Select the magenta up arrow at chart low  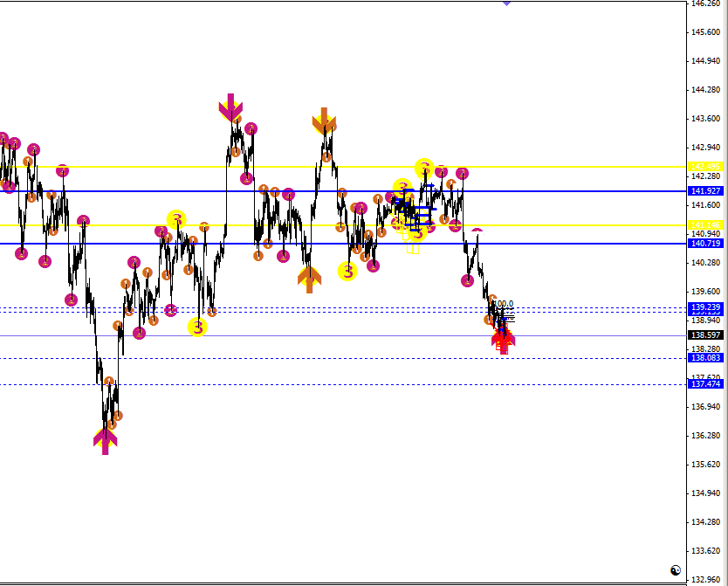coord(106,442)
